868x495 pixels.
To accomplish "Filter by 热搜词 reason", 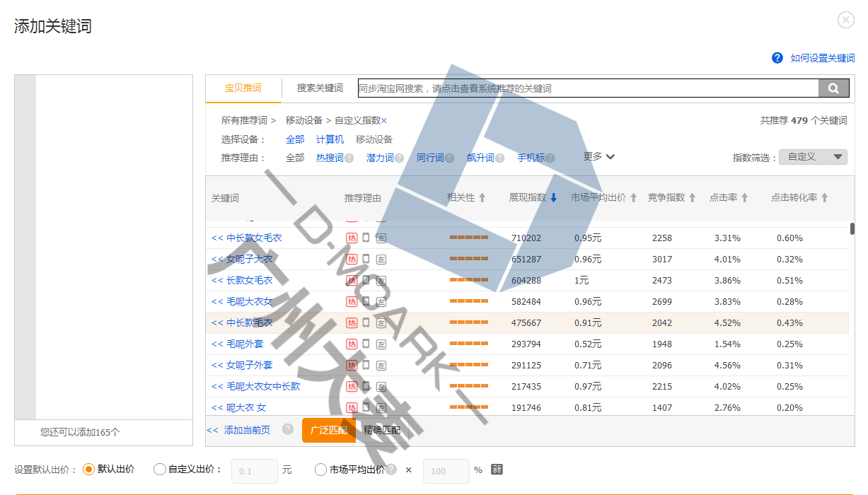I will coord(330,158).
